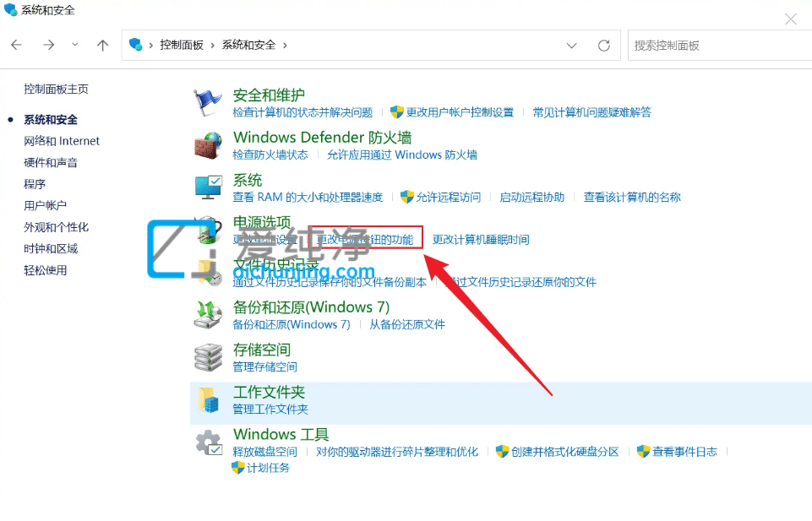This screenshot has width=812, height=521.
Task: Click 查看 RAM 的大小和处理器速度 link
Action: 308,197
